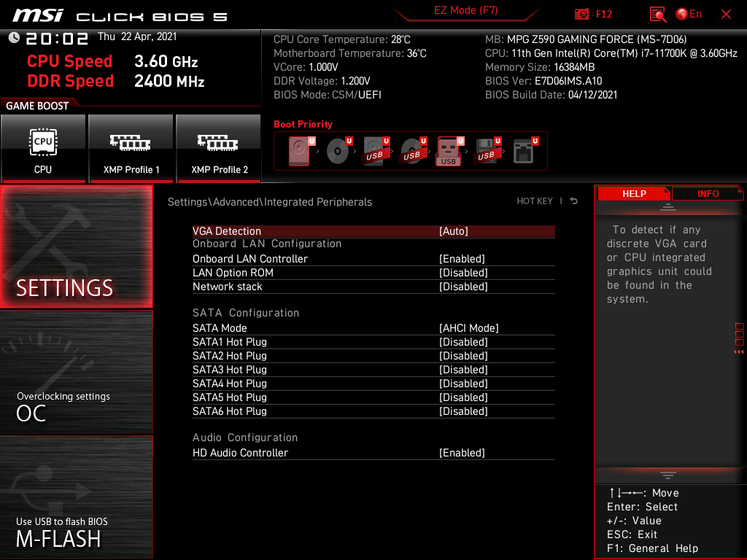This screenshot has height=560, width=747.
Task: Change SATA Mode from AHCI Mode
Action: tap(373, 327)
